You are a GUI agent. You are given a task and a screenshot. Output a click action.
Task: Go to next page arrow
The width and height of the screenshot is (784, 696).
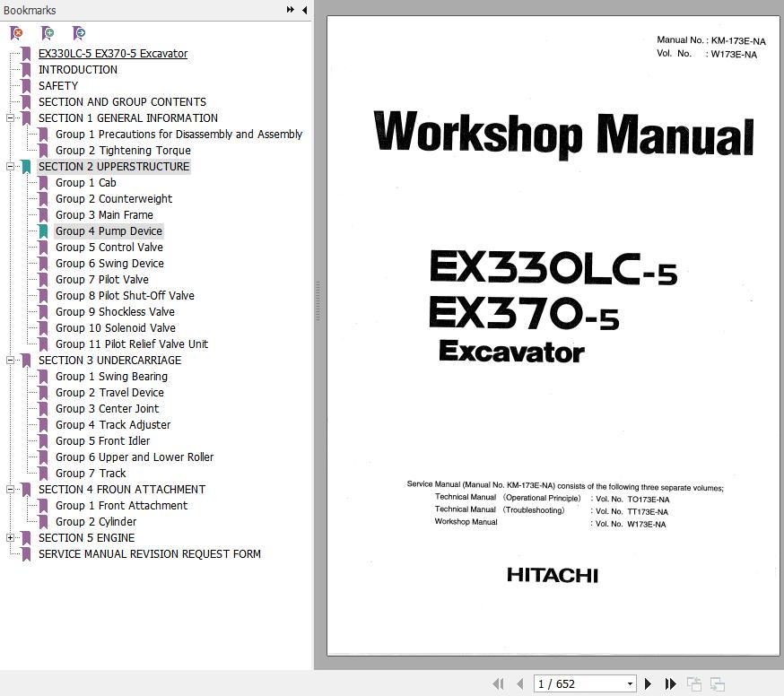(x=648, y=683)
